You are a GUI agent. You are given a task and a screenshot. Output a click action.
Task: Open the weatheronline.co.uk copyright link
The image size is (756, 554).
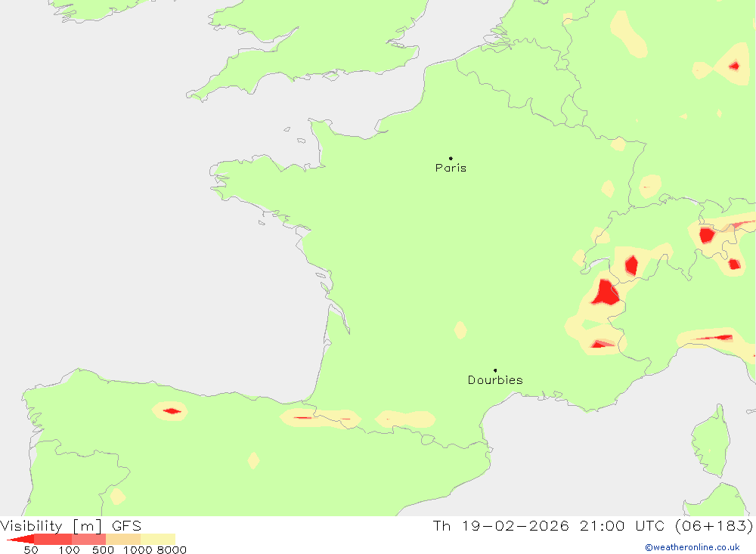[x=692, y=547]
